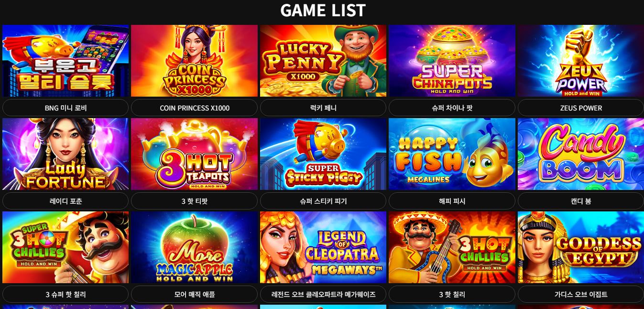Select the More Magic Apple game image

[x=194, y=247]
